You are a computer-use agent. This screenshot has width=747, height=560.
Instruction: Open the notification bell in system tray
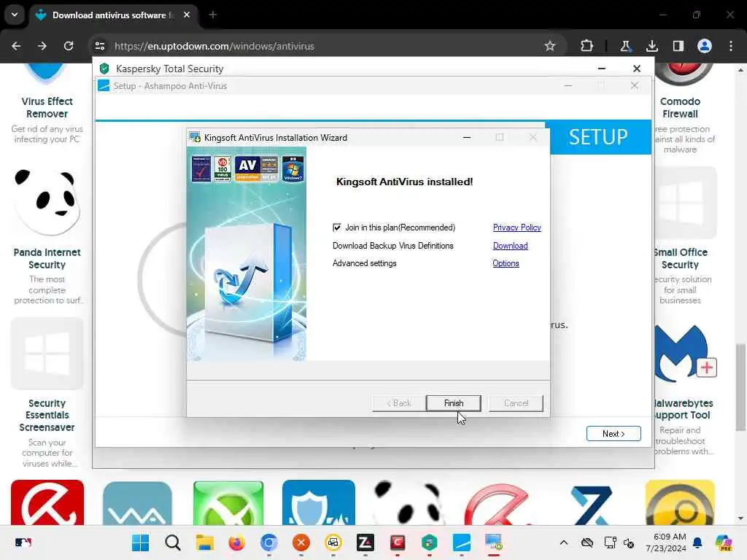click(x=697, y=542)
